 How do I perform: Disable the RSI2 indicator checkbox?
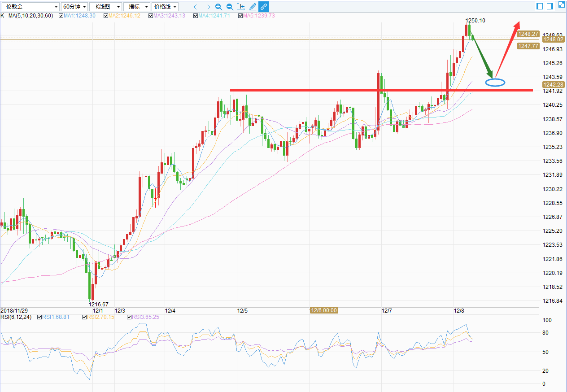coord(84,317)
